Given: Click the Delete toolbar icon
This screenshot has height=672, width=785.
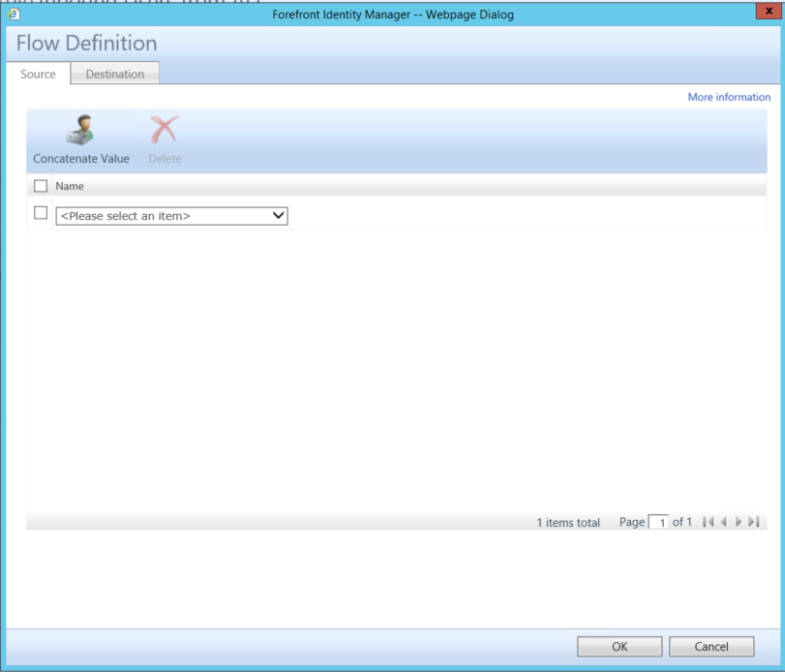Looking at the screenshot, I should coord(165,130).
